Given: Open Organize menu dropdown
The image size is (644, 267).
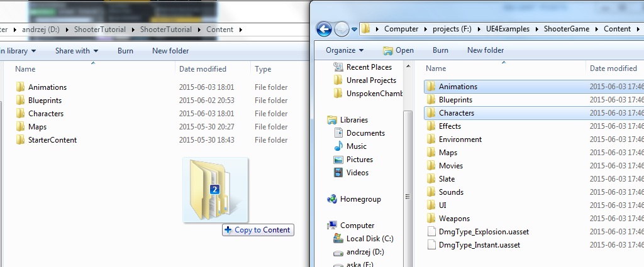Looking at the screenshot, I should [345, 50].
